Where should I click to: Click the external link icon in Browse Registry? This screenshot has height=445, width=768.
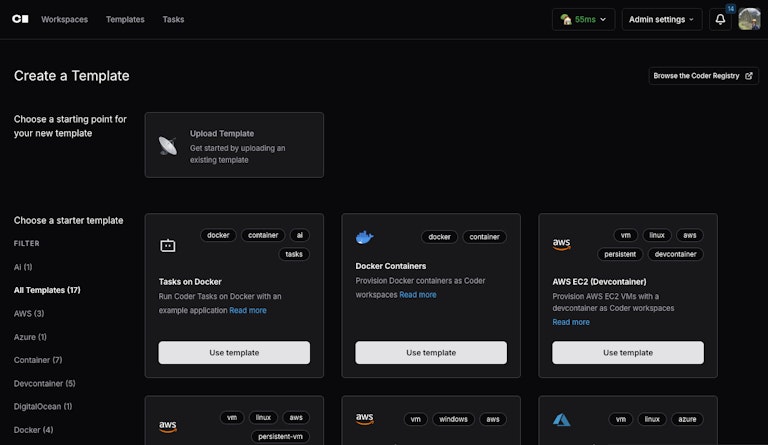(x=749, y=76)
